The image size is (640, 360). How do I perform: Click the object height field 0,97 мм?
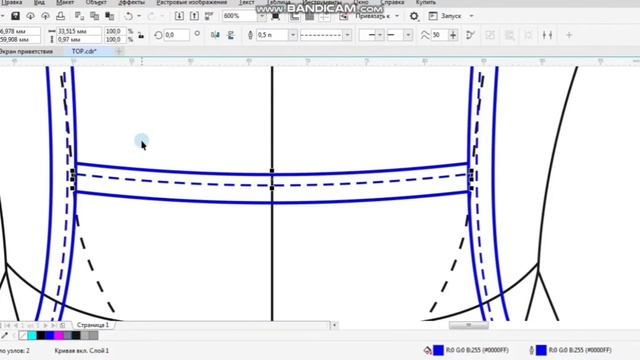click(x=79, y=40)
